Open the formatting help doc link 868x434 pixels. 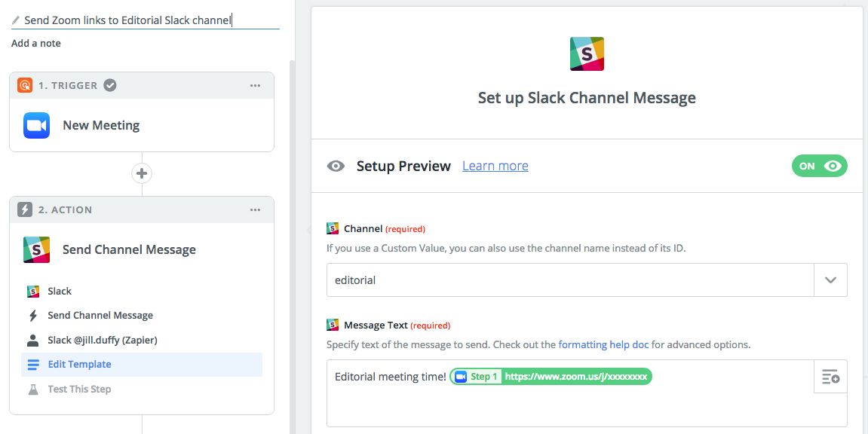[x=603, y=344]
